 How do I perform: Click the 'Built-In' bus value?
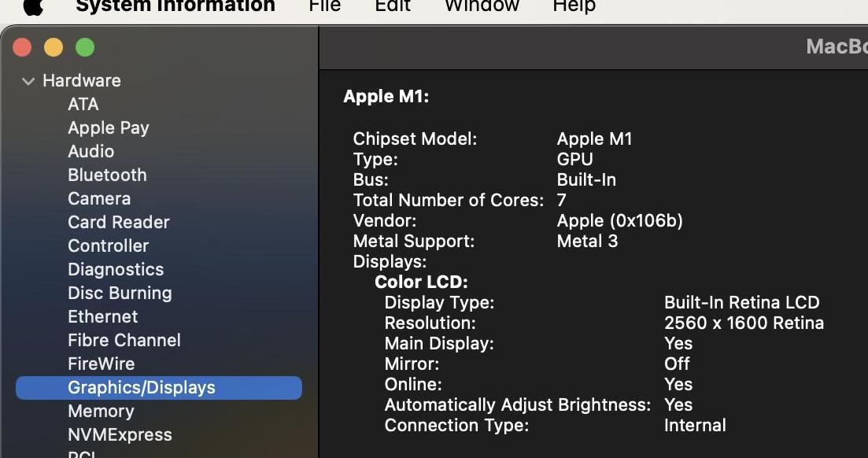pos(586,180)
